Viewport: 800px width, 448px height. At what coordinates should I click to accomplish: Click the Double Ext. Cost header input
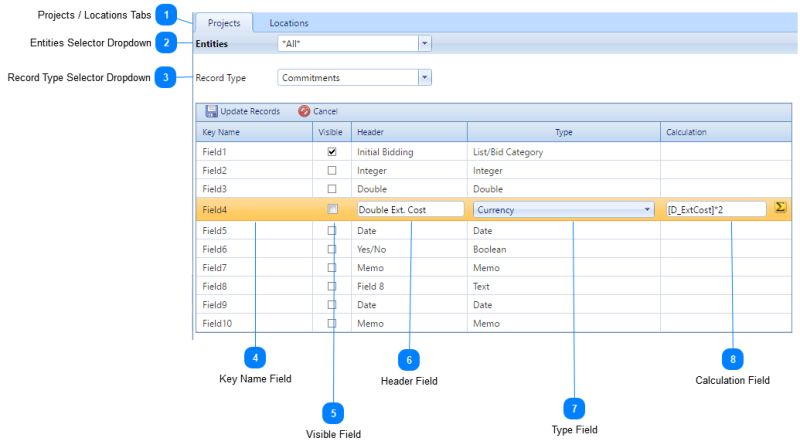coord(410,210)
